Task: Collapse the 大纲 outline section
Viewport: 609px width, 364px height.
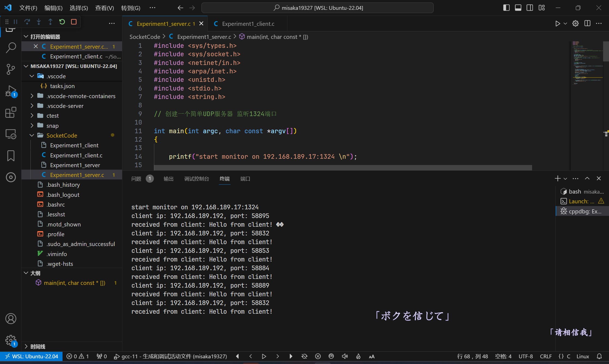Action: point(72,273)
